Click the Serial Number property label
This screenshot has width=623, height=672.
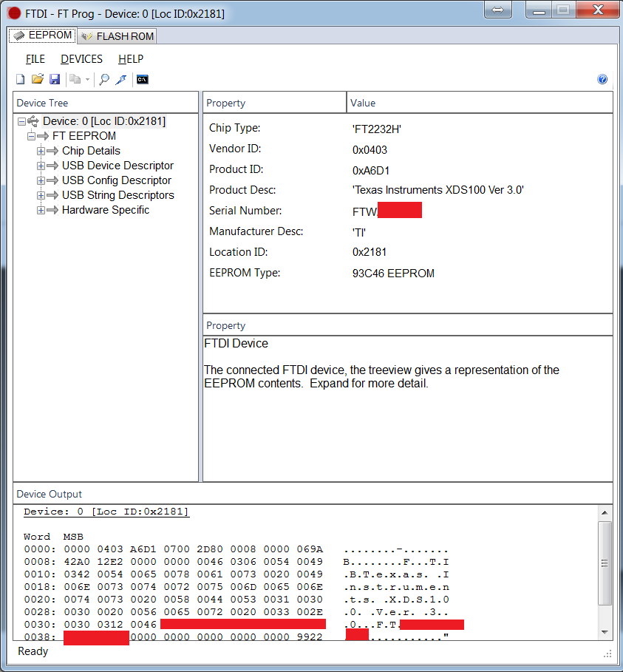pyautogui.click(x=245, y=211)
